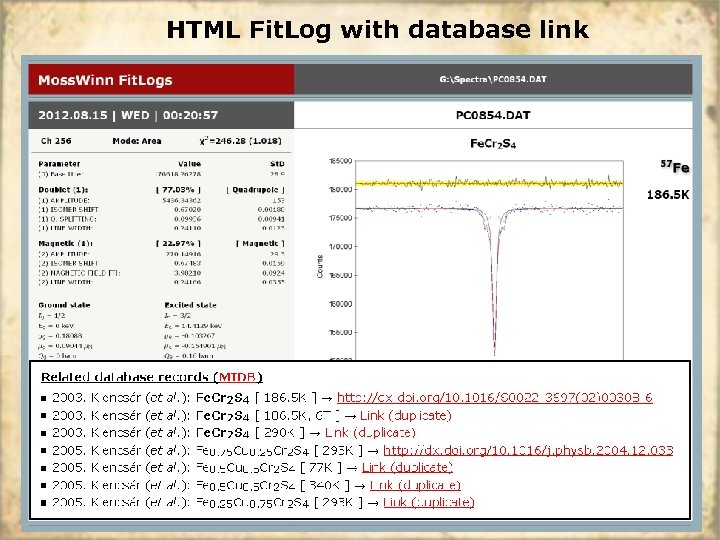Image resolution: width=720 pixels, height=540 pixels.
Task: Click the 2012.08.15 date stamp
Action: click(73, 115)
